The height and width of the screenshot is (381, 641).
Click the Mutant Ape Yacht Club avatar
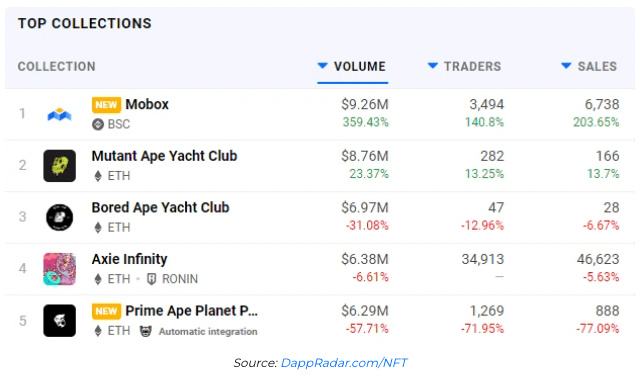(x=60, y=166)
